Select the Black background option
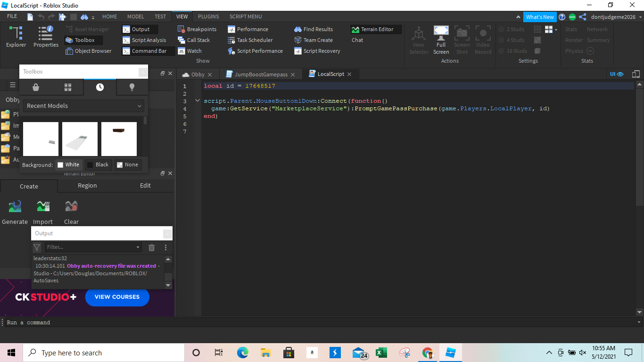Screen dimensions: 644x362 point(98,165)
